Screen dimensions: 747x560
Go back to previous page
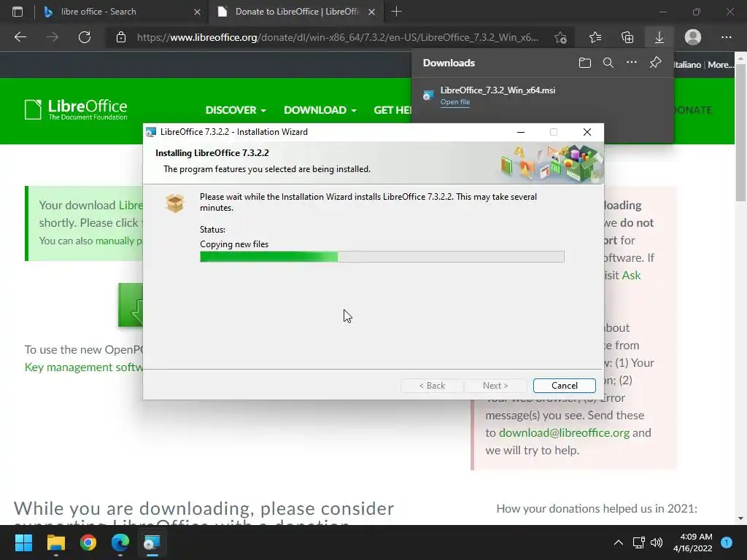click(20, 37)
